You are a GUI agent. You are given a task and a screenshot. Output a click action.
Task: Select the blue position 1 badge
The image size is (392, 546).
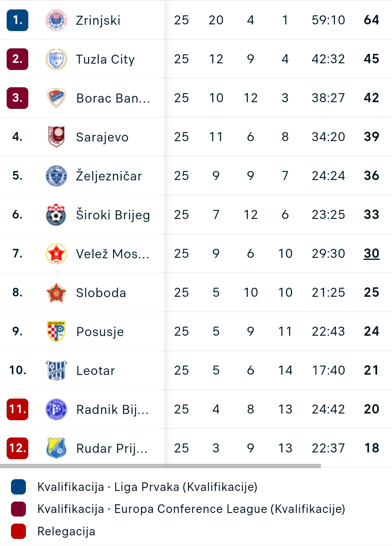click(x=17, y=20)
